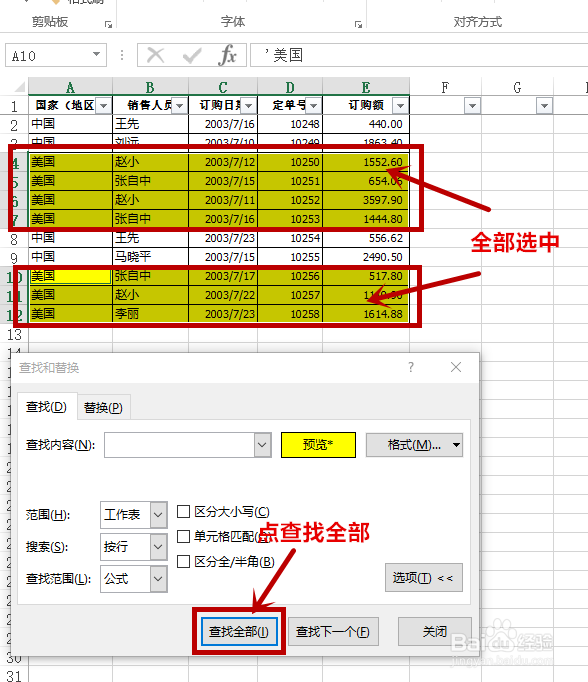Click amount cell 440.00
This screenshot has width=588, height=682.
(366, 124)
